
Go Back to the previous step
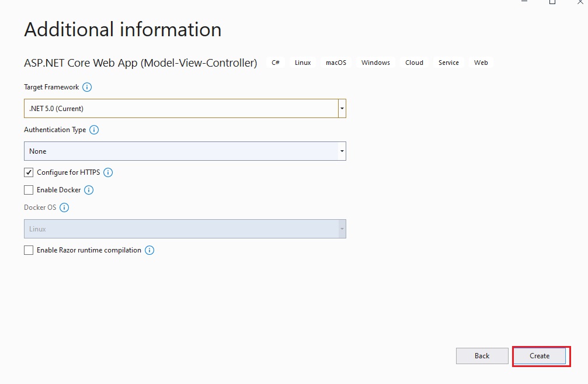482,356
